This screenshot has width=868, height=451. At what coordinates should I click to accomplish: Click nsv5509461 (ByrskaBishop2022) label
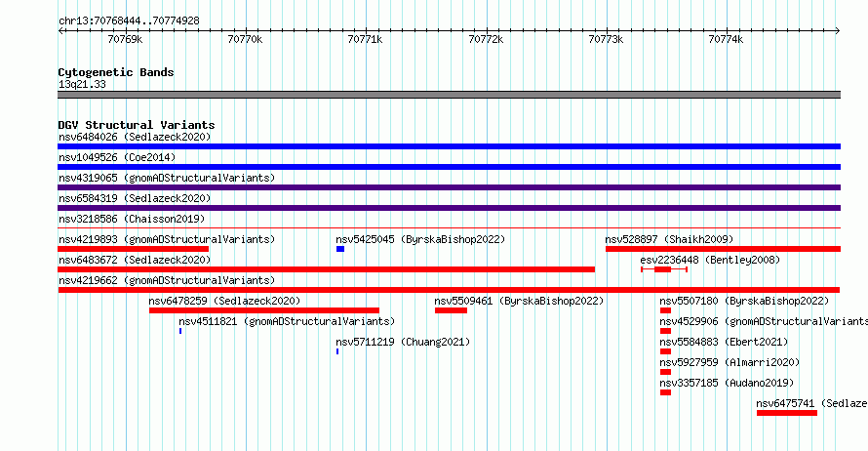tap(519, 301)
